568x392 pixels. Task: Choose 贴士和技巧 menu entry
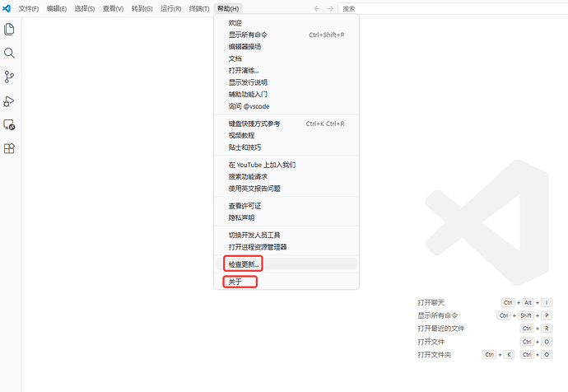click(x=286, y=147)
